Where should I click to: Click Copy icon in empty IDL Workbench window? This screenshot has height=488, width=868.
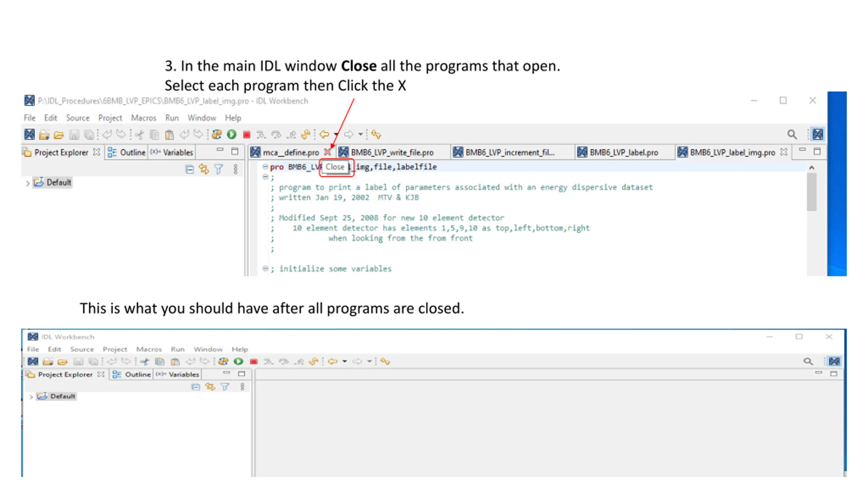pyautogui.click(x=160, y=362)
